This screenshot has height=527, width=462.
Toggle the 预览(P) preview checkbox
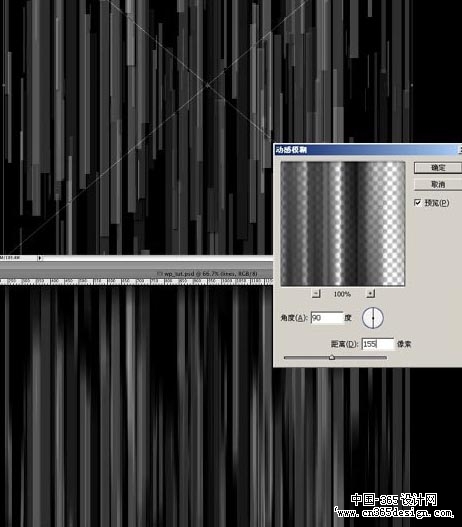[x=417, y=202]
